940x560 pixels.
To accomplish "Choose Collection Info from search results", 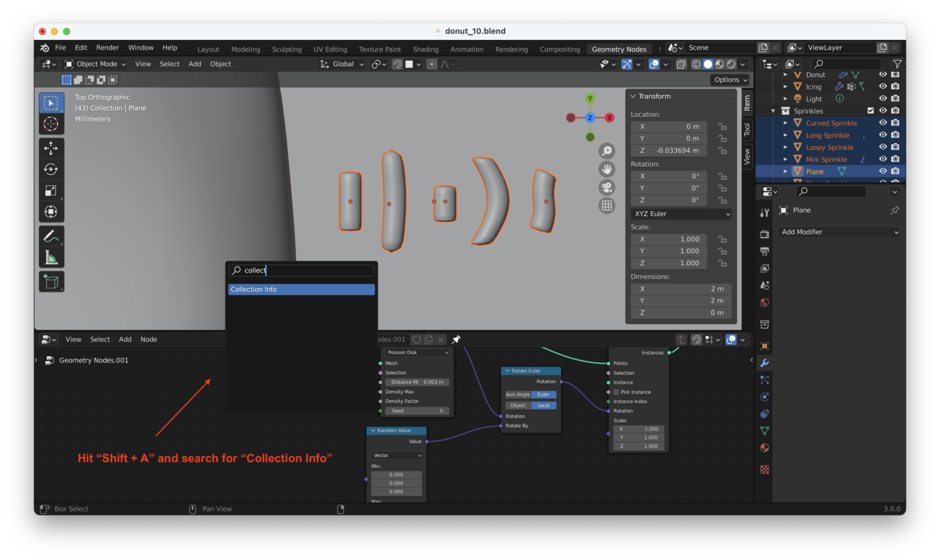I will (x=301, y=289).
